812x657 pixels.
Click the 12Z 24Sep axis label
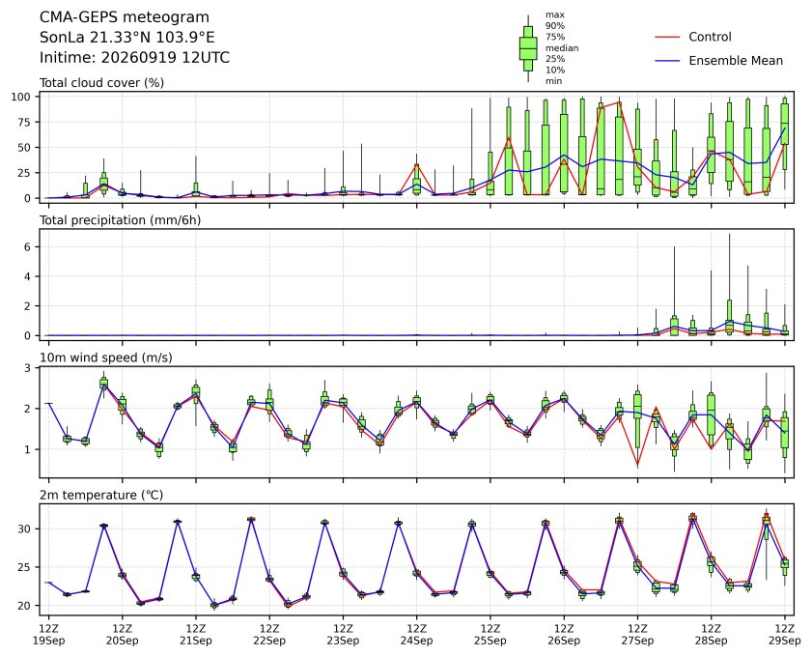pyautogui.click(x=416, y=635)
